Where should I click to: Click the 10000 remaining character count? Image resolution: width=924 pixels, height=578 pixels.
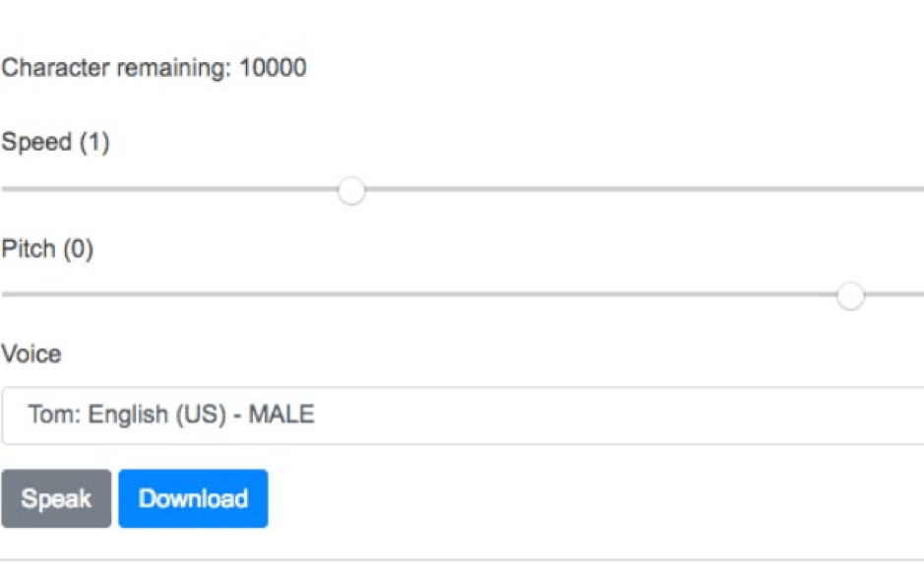click(273, 67)
